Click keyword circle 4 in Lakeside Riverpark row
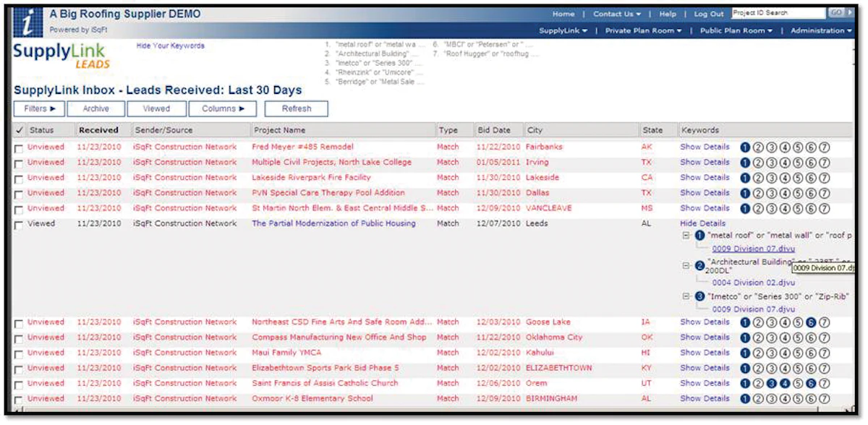 tap(785, 178)
